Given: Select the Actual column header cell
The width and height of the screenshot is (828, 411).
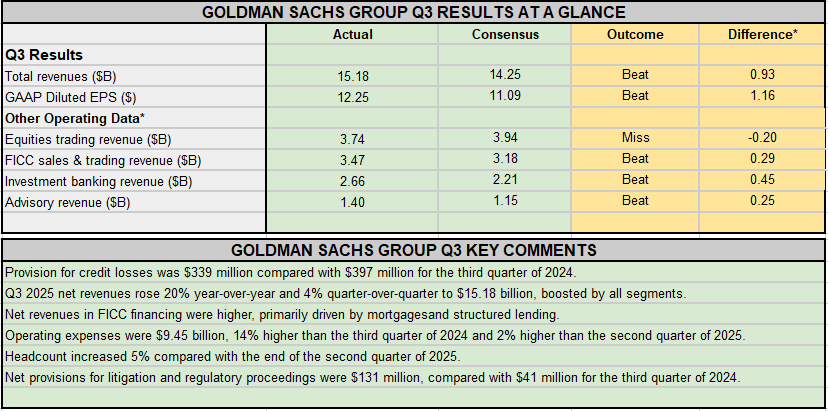Looking at the screenshot, I should coord(352,34).
